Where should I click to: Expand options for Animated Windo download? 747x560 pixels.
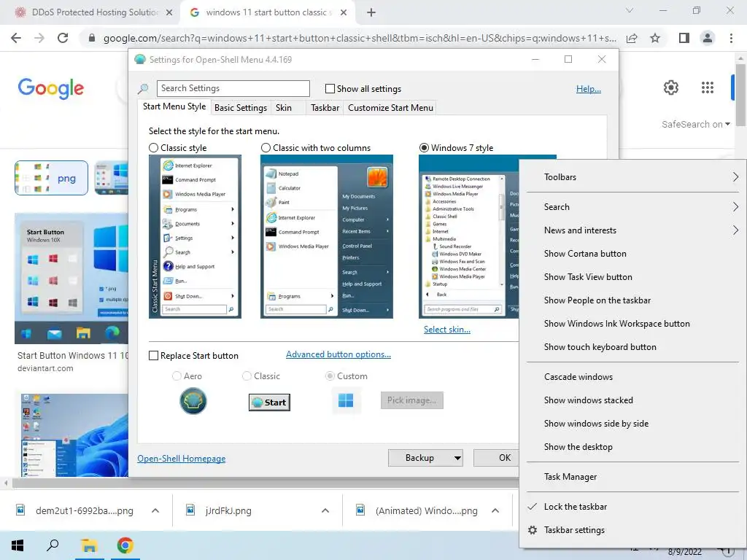point(495,511)
